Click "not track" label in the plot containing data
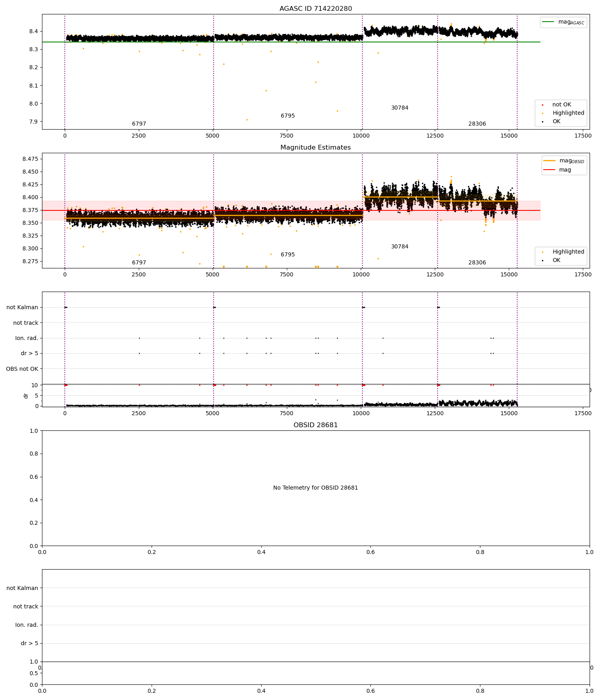The width and height of the screenshot is (600, 700). click(x=26, y=323)
